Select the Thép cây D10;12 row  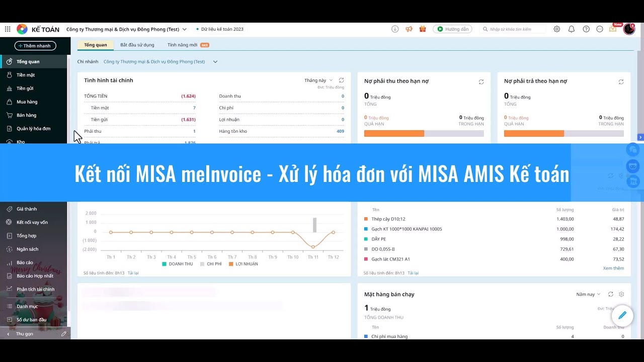[494, 219]
